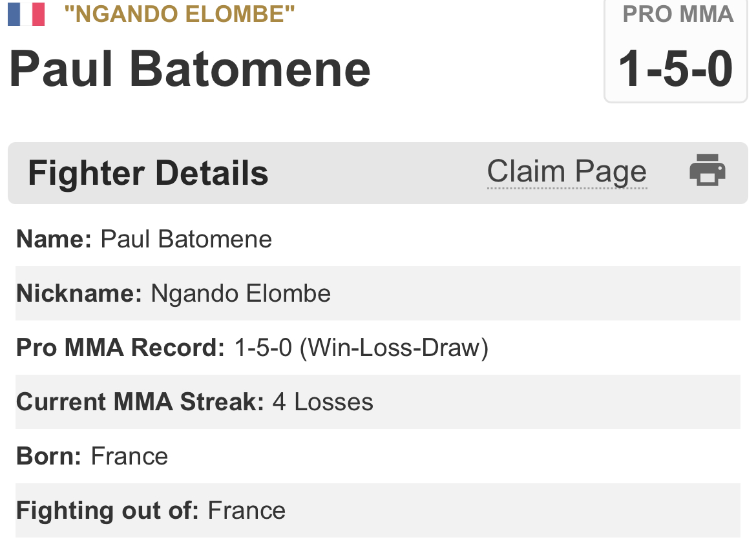Click the Current MMA Streak row
756x544 pixels.
click(x=377, y=403)
